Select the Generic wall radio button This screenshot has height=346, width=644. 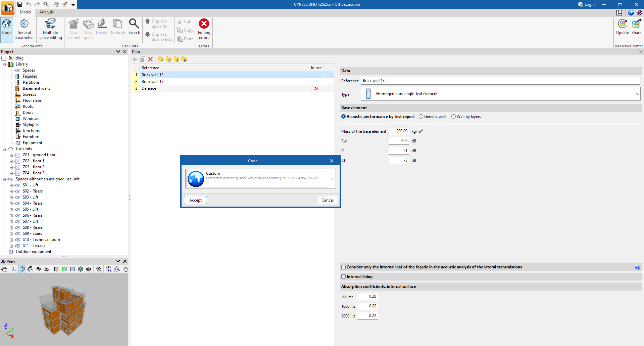[x=421, y=117]
